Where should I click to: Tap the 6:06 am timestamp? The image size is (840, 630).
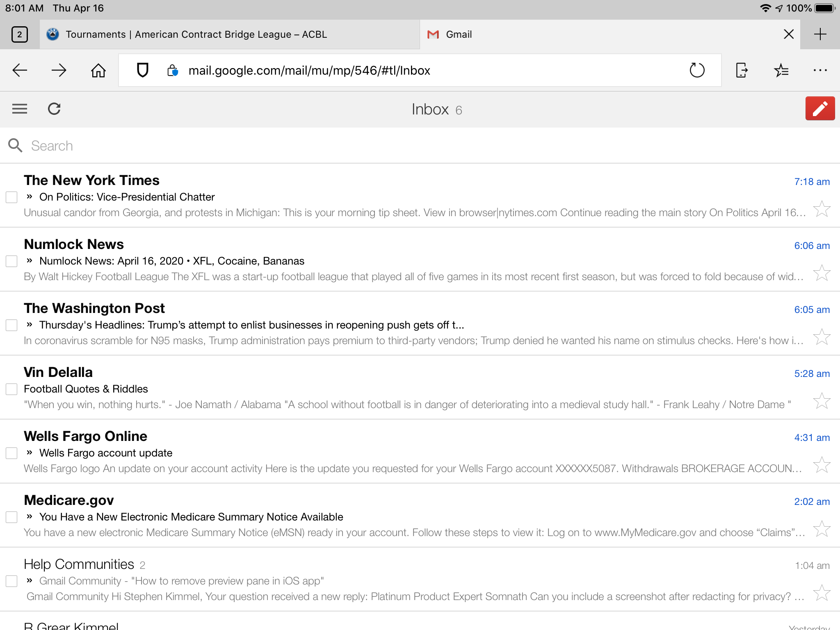click(x=812, y=246)
